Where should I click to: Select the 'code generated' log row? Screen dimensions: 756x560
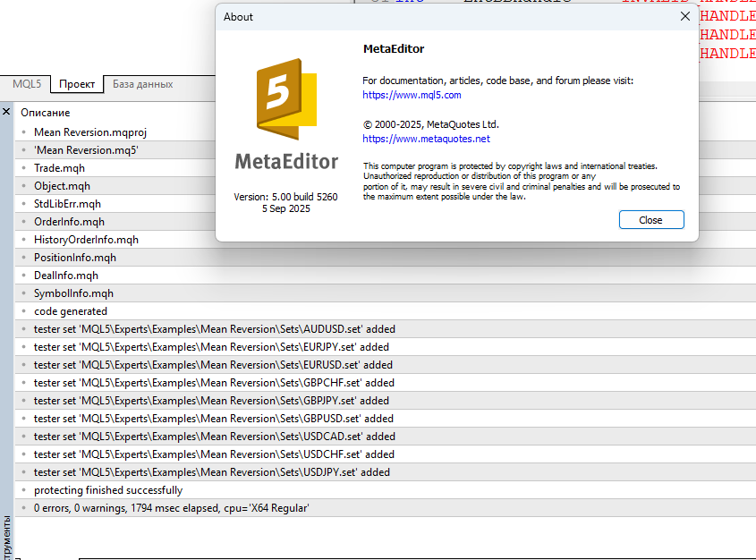click(386, 310)
